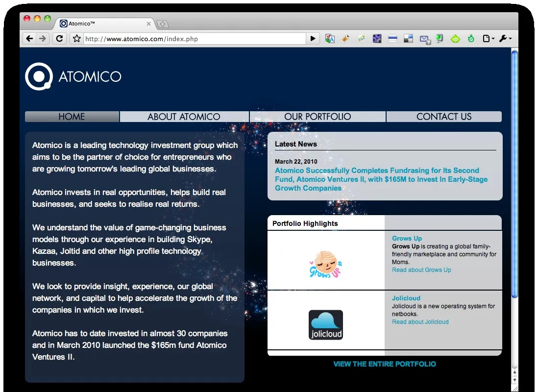Open the page menu dropdown
538x392 pixels.
(x=488, y=39)
